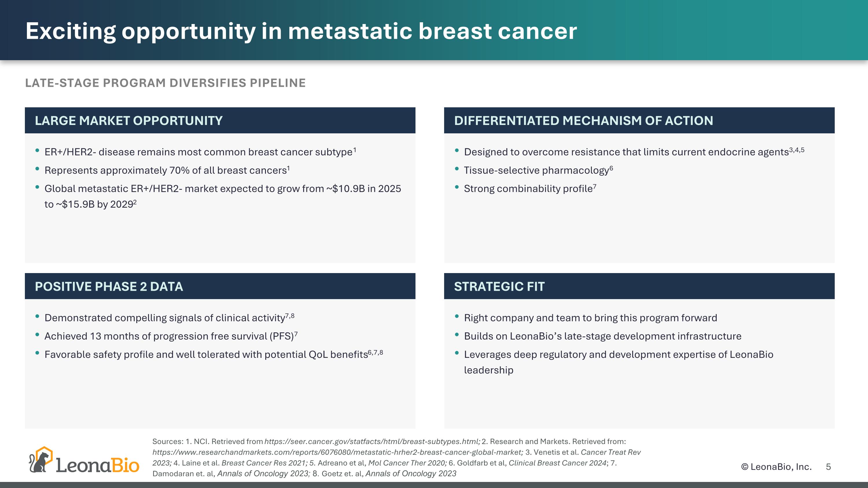Open the researchandmarkets.com report link
This screenshot has width=868, height=488.
pyautogui.click(x=338, y=452)
